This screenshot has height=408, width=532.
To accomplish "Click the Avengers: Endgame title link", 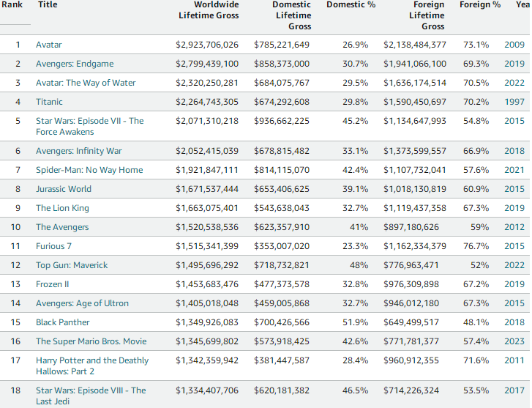I will coord(75,64).
